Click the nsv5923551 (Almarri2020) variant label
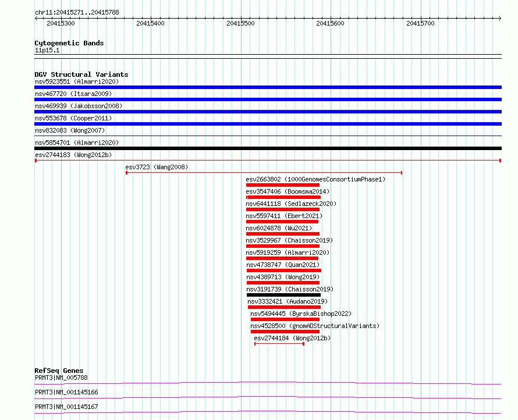The height and width of the screenshot is (420, 518). (x=77, y=81)
